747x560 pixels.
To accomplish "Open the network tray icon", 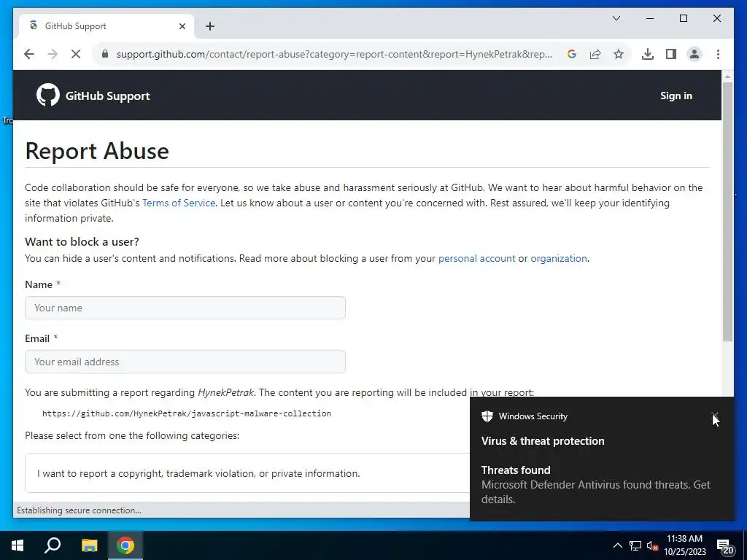I will (x=635, y=545).
